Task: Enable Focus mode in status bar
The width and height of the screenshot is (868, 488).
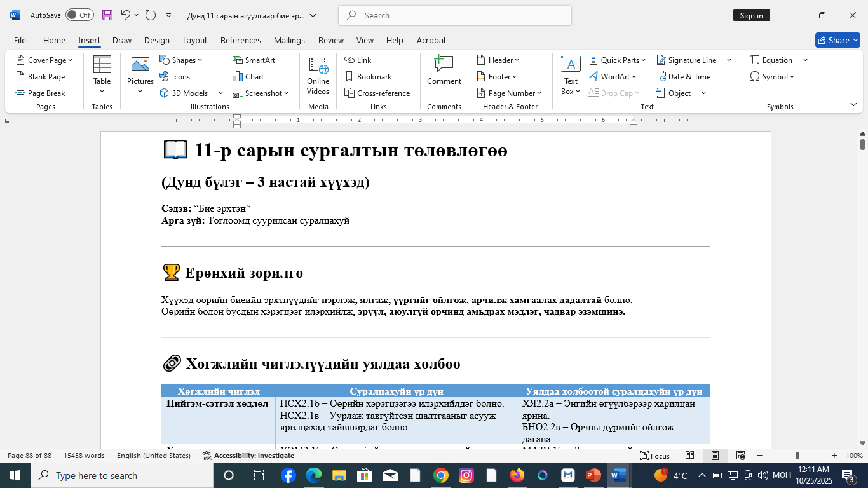Action: tap(655, 456)
